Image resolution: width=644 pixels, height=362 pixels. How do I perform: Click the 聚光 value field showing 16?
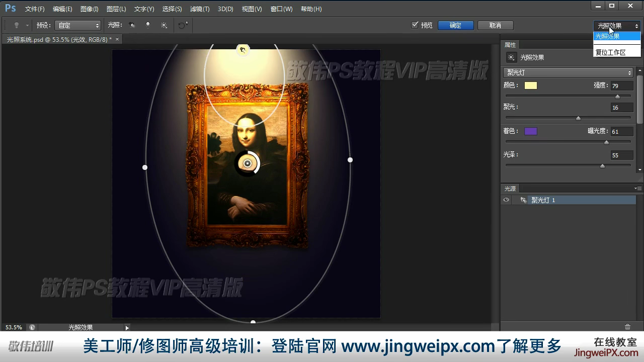pos(621,108)
